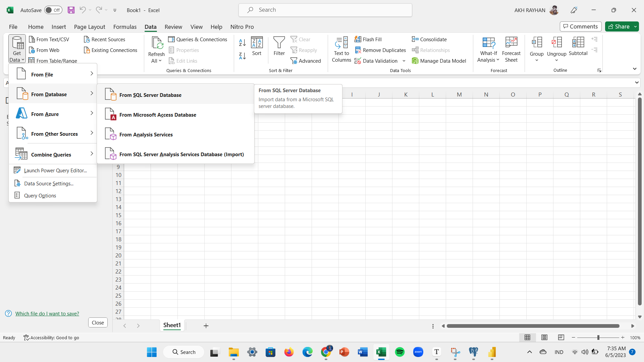Open the Formulas ribbon tab

125,27
